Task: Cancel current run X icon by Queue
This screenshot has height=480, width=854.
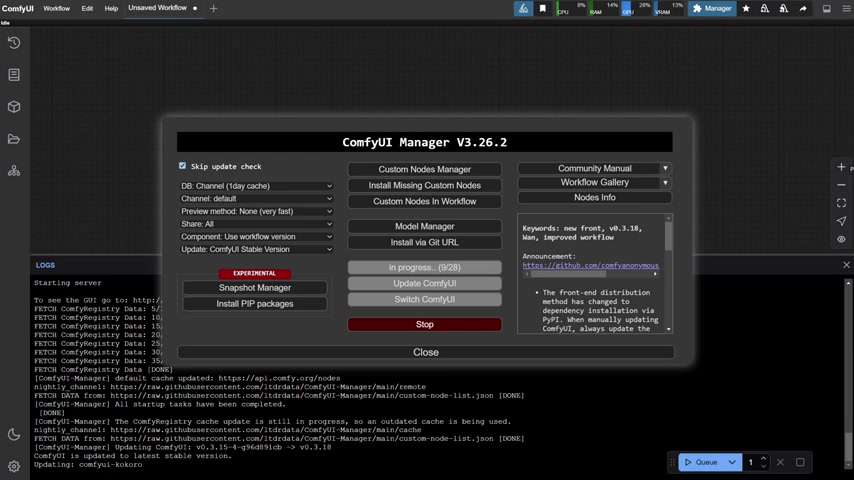Action: [780, 462]
